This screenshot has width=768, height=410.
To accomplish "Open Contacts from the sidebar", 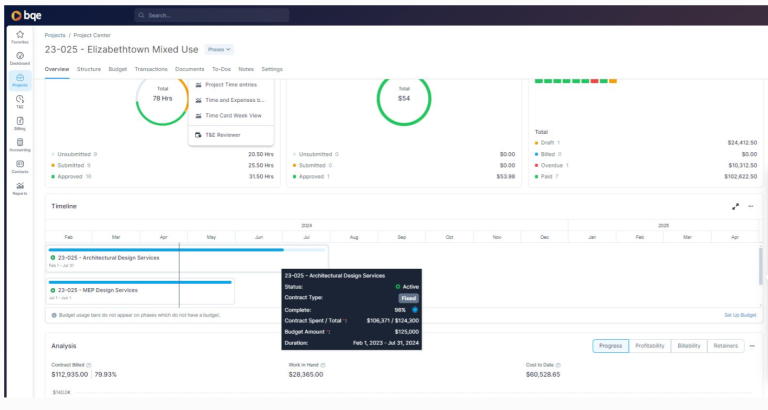I will [20, 166].
